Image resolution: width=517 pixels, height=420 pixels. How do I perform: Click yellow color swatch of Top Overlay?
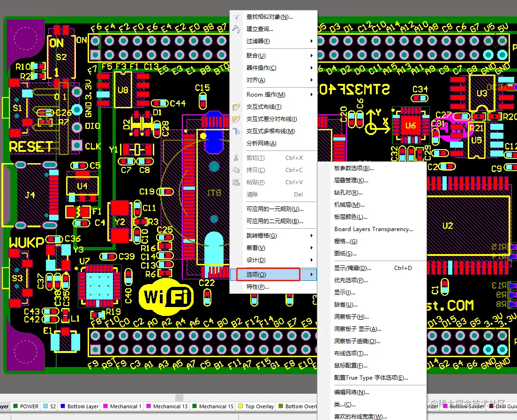click(x=240, y=406)
